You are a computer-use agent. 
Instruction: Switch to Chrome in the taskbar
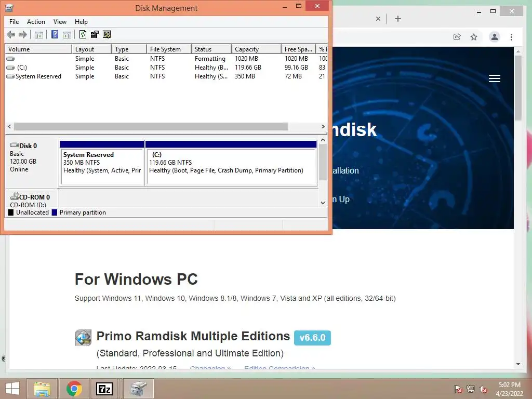coord(74,389)
